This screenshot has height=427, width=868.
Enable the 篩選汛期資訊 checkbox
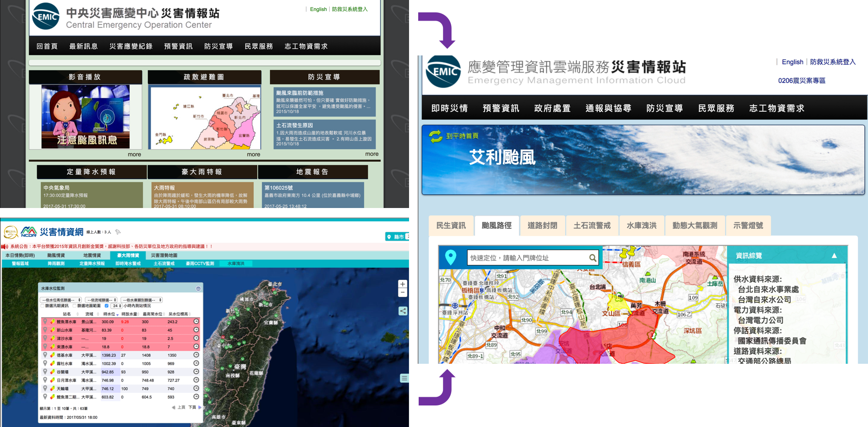pos(43,306)
